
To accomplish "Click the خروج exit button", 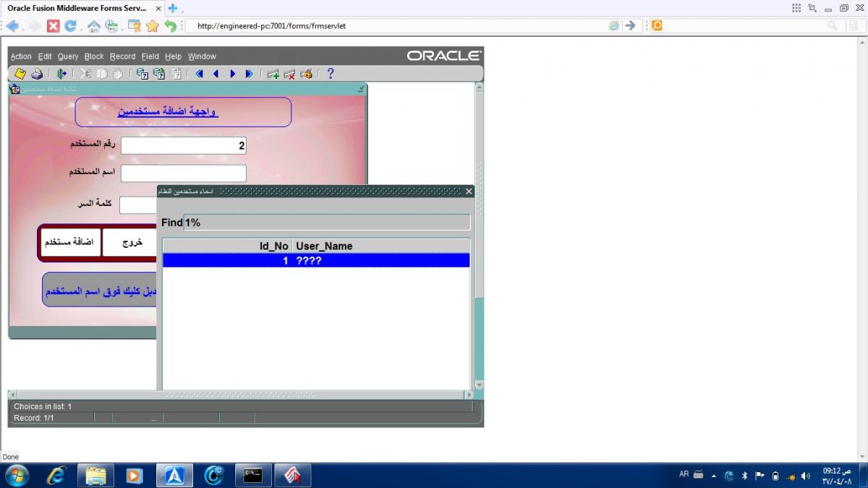I will pos(132,242).
